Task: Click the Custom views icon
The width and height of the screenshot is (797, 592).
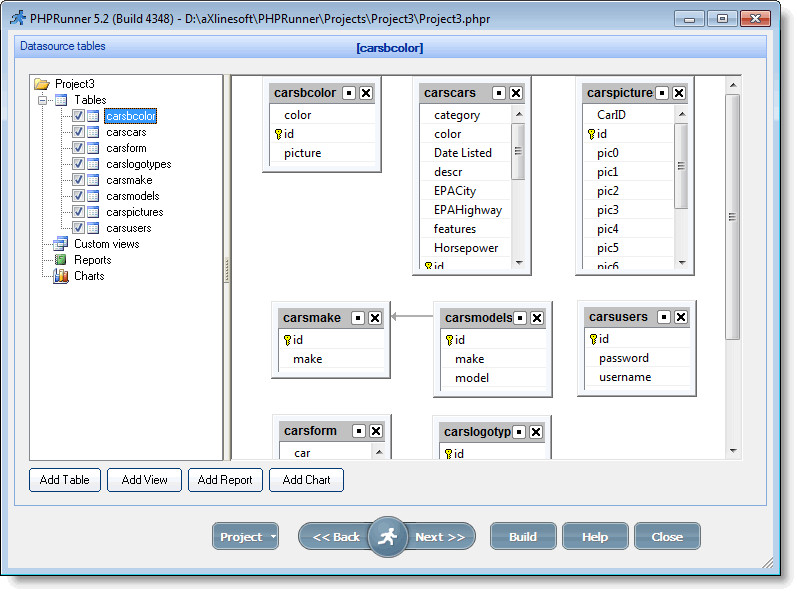Action: tap(60, 244)
